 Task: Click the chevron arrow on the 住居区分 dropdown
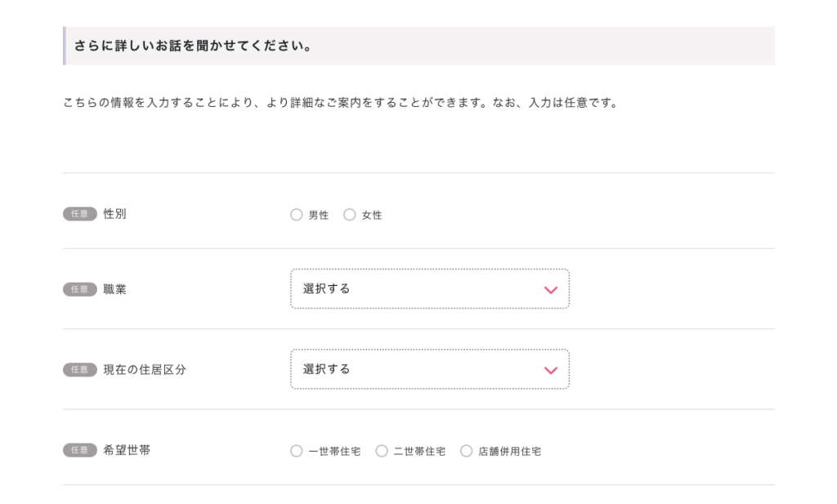550,370
